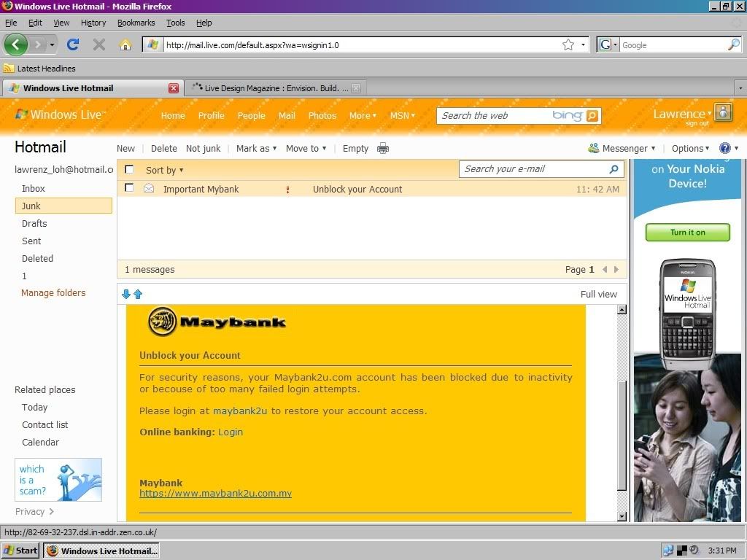747x560 pixels.
Task: Go to next message page arrow
Action: 616,270
